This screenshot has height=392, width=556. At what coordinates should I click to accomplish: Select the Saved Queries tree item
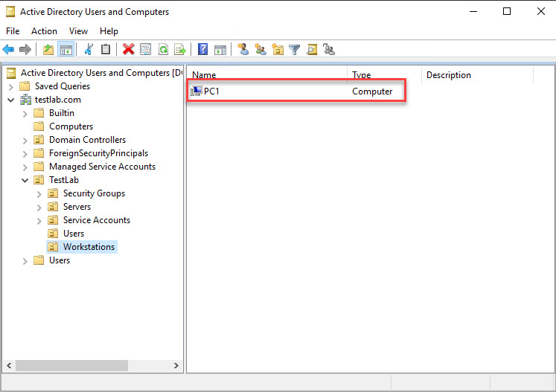(63, 86)
